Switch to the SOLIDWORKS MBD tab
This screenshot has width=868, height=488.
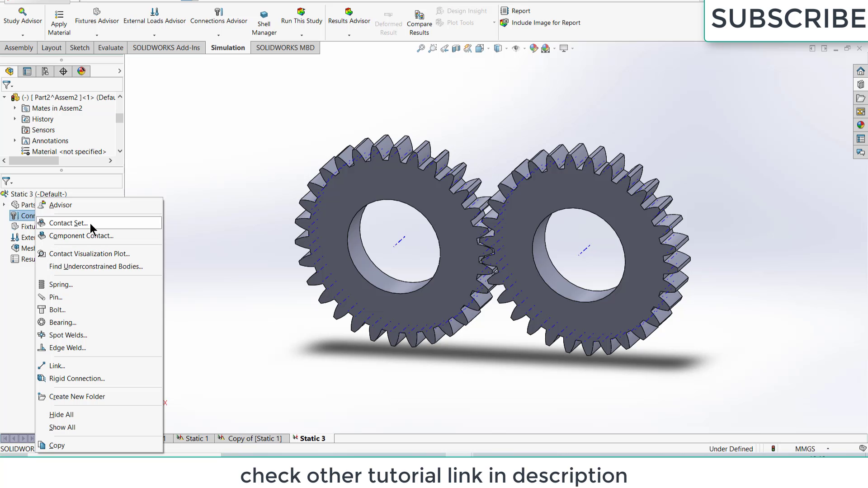[x=285, y=47]
